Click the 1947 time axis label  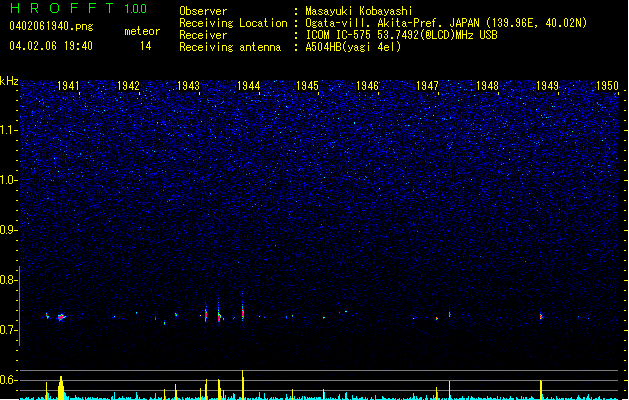427,86
